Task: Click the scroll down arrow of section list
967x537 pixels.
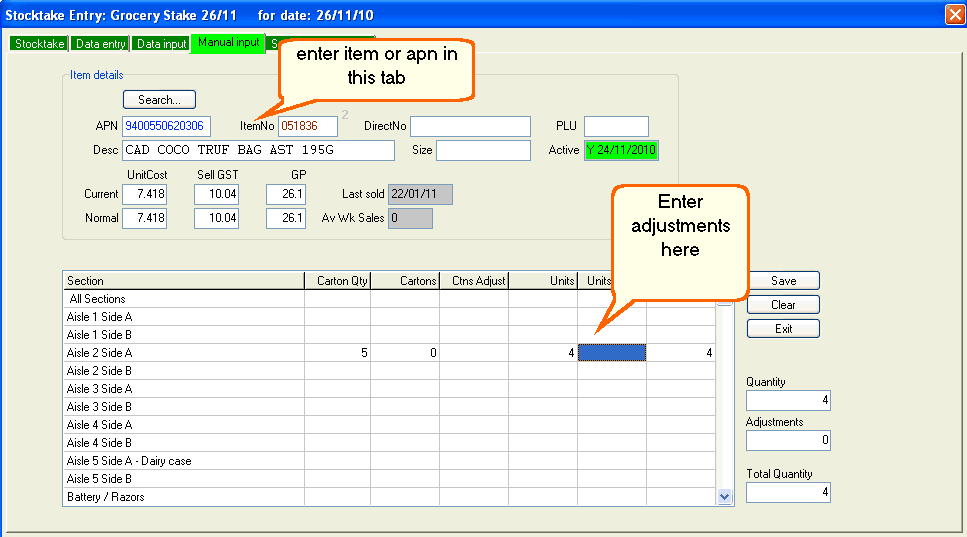Action: click(725, 496)
